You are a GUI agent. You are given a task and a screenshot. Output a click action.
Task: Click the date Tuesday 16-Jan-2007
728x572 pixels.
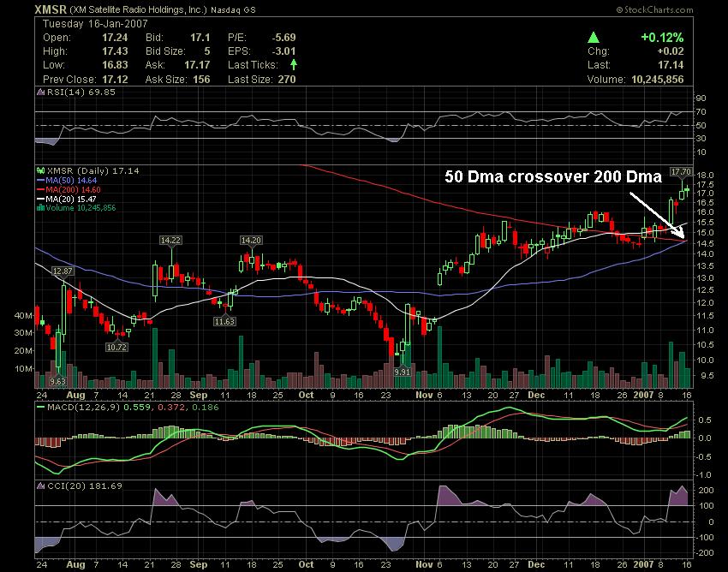(x=95, y=24)
